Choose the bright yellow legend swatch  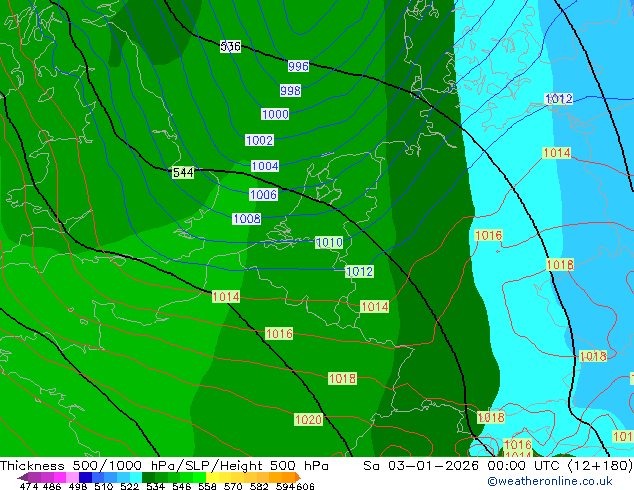[x=212, y=477]
